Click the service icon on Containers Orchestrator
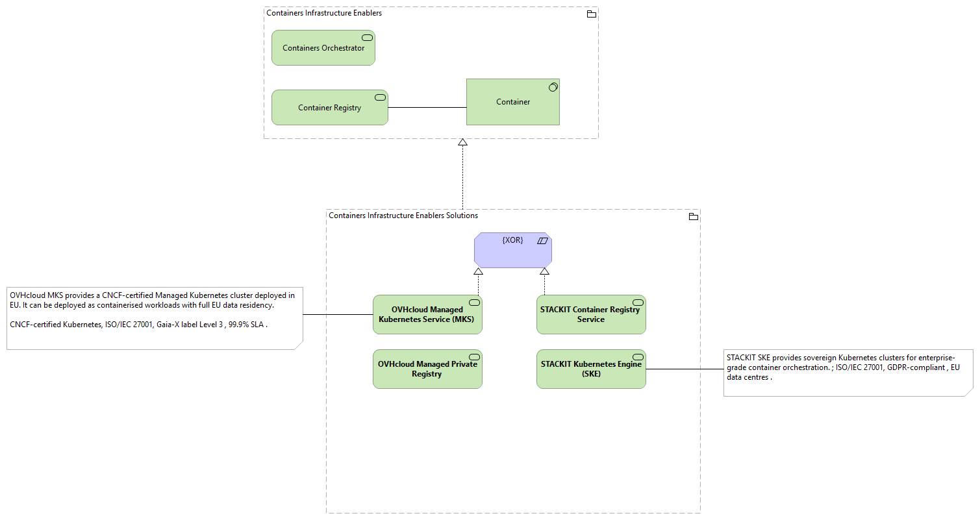 (367, 38)
